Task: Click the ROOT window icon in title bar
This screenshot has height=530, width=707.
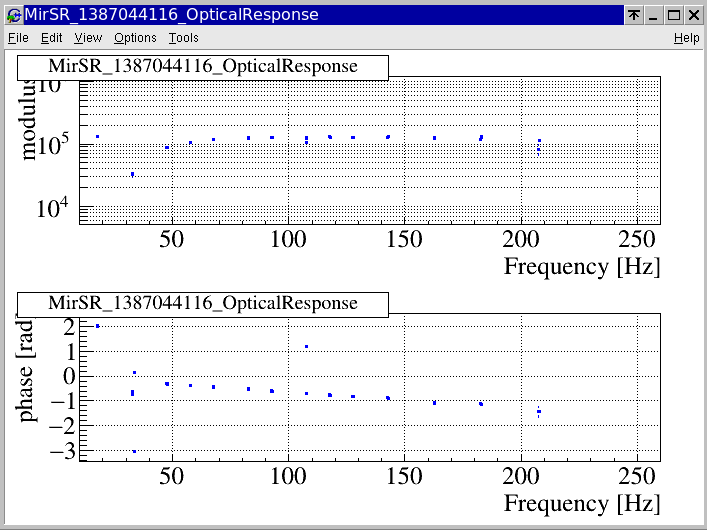Action: pos(13,15)
